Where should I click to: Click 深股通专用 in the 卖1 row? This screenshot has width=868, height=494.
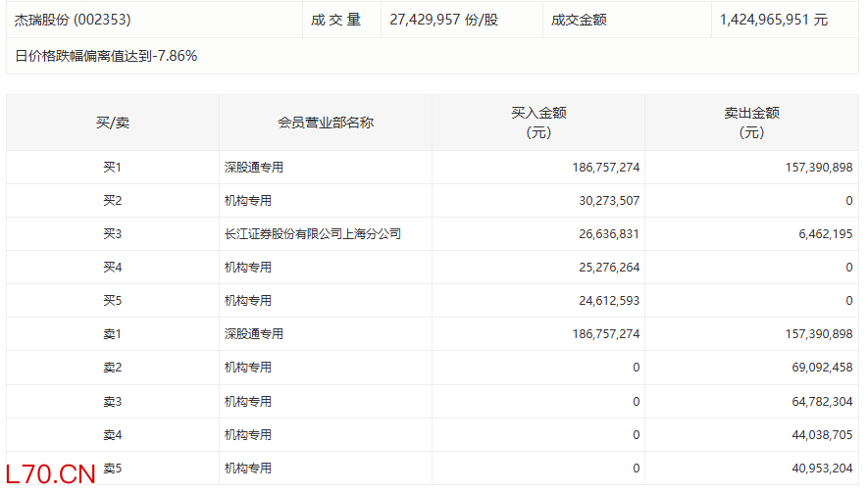click(254, 334)
